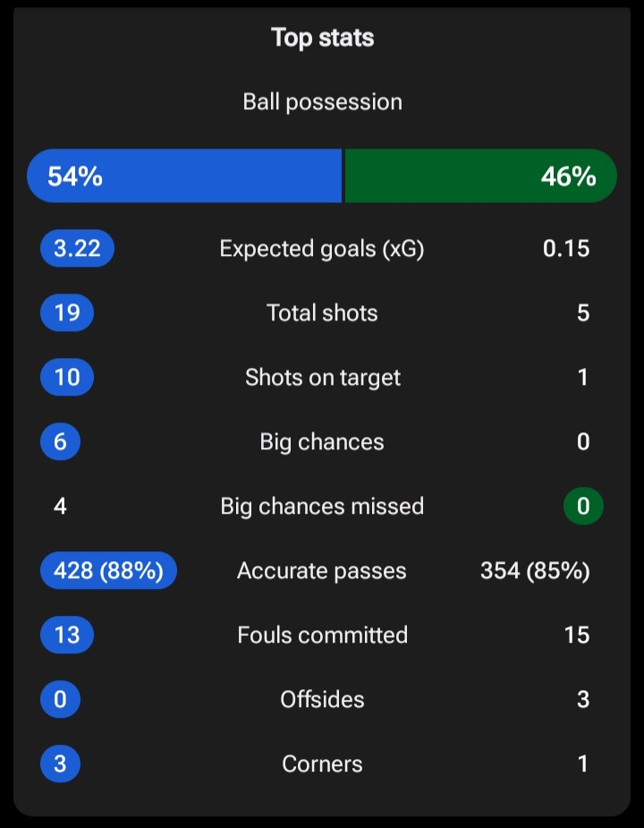This screenshot has height=828, width=644.
Task: Click the green 0 big chances missed badge
Action: [583, 507]
